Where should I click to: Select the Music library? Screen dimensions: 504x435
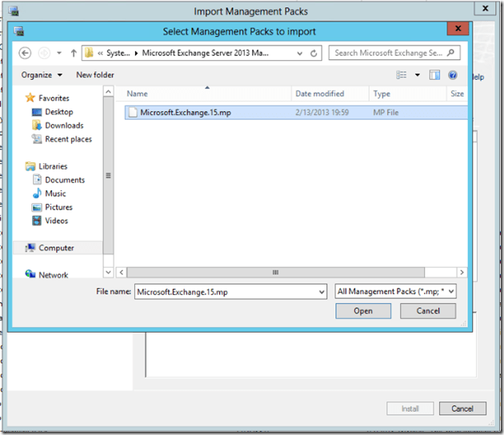(55, 194)
